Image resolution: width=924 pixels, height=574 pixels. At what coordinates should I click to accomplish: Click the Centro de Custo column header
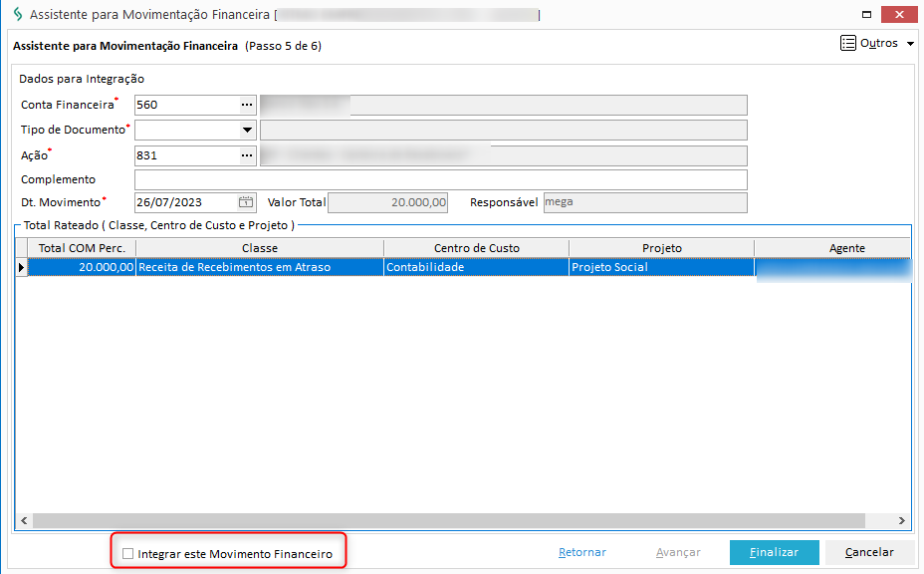coord(476,248)
